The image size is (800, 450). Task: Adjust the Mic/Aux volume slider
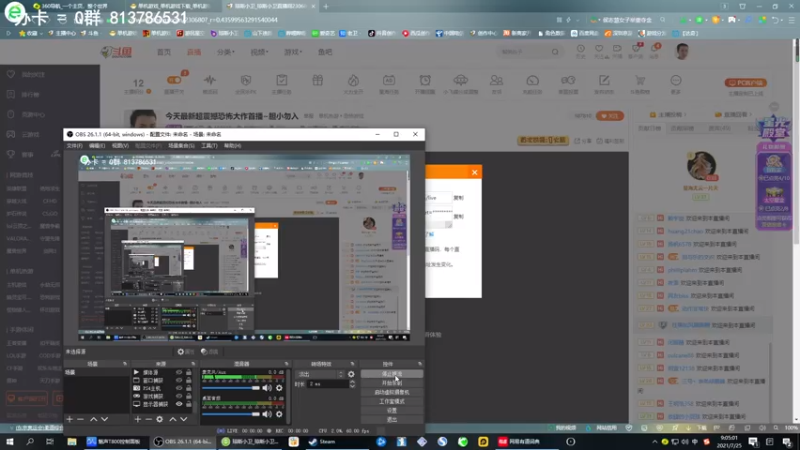pyautogui.click(x=231, y=388)
